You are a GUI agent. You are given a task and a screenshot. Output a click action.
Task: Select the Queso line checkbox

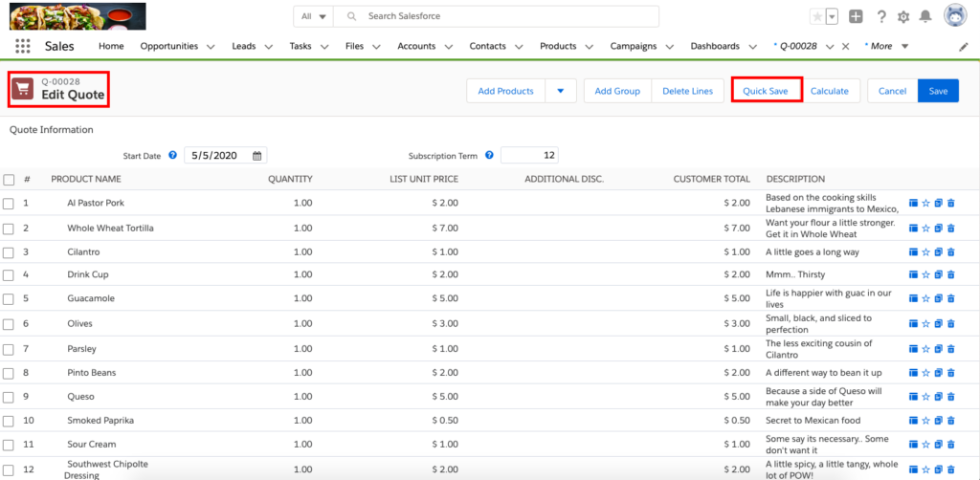[9, 396]
